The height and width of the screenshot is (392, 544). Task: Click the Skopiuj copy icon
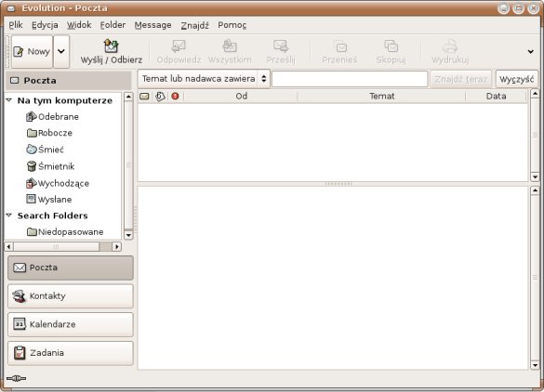pos(391,46)
